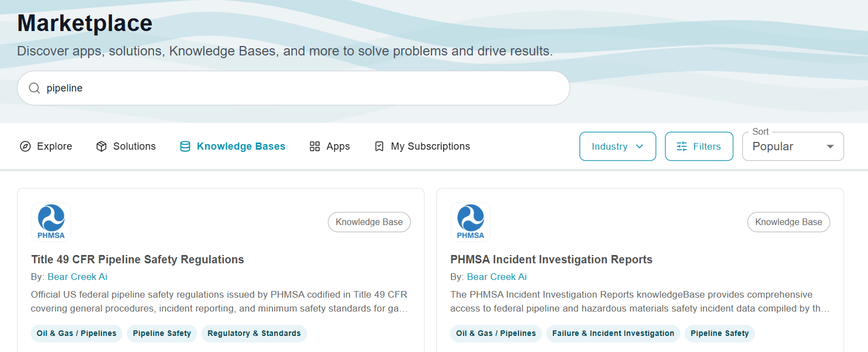Click the Marketplace heading
Viewport: 868px width, 352px height.
click(85, 23)
